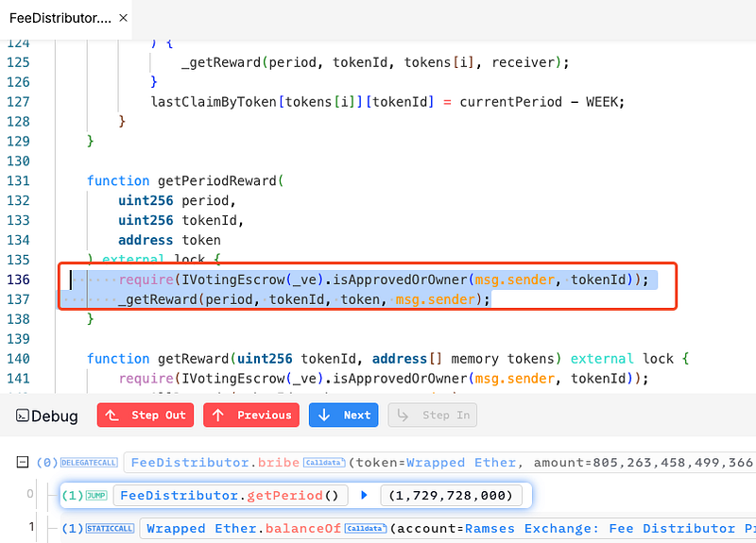The height and width of the screenshot is (543, 756).
Task: Expand getPeriod return value arrow
Action: coord(363,495)
